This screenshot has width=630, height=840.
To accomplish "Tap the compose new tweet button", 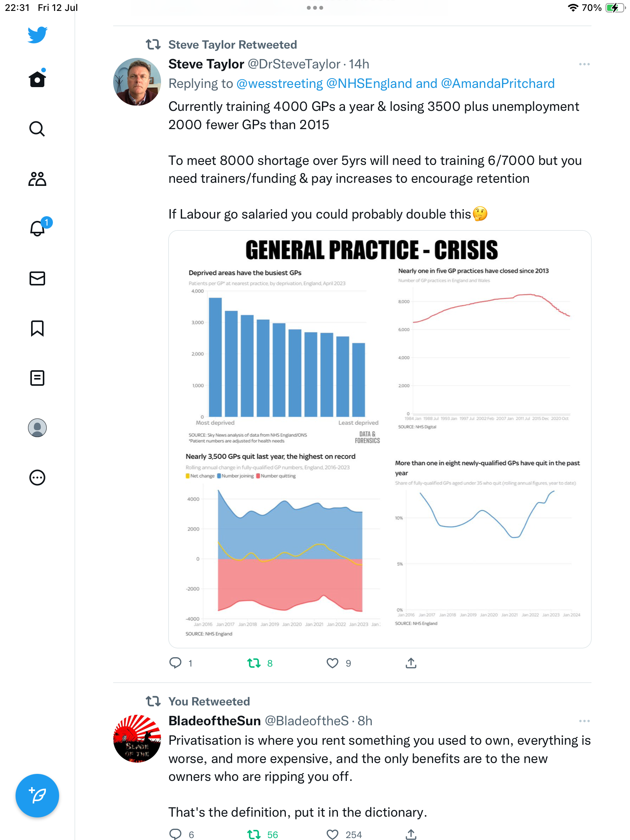I will pos(37,796).
